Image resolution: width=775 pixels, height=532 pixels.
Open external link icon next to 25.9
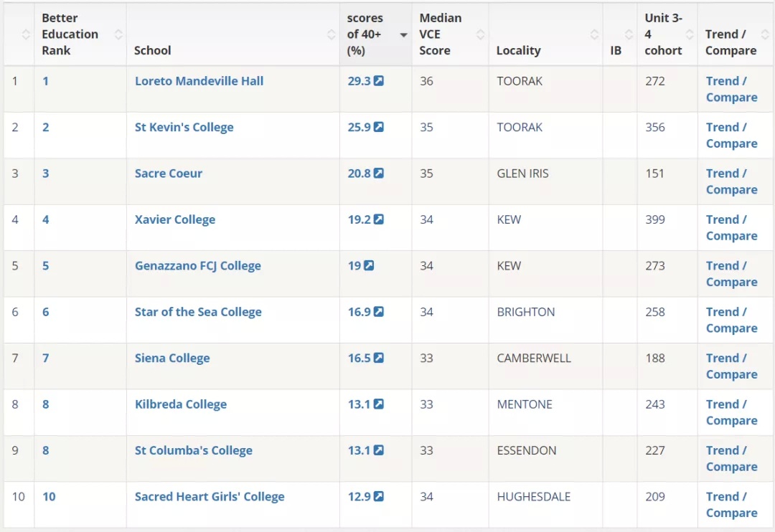(x=379, y=127)
